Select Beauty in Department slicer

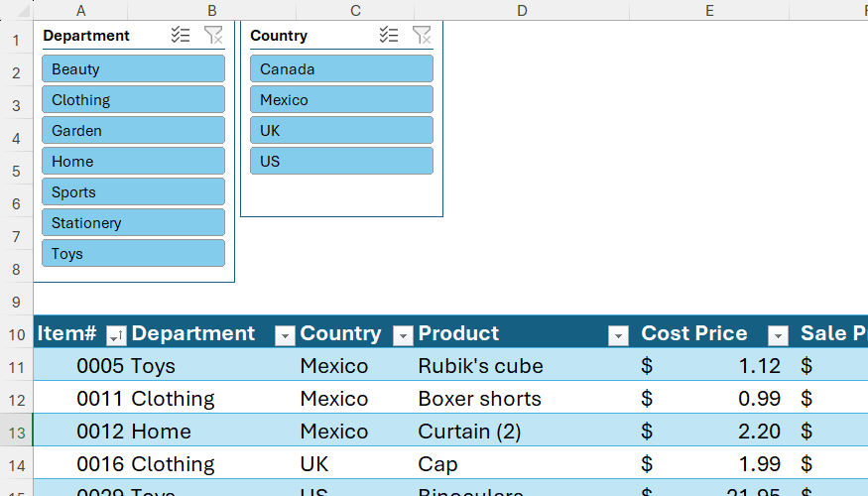(x=133, y=68)
